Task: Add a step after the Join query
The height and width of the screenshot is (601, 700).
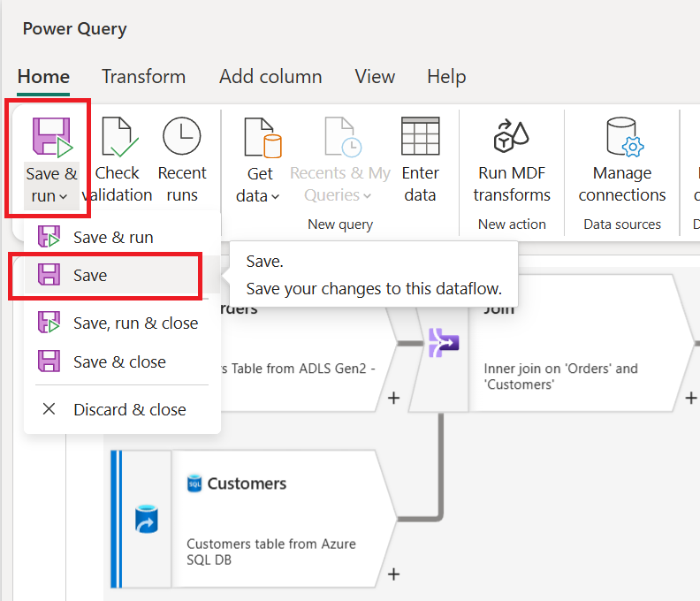Action: (x=691, y=398)
